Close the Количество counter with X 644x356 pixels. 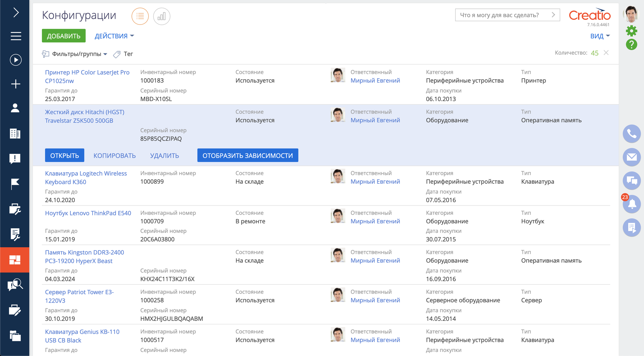point(606,53)
